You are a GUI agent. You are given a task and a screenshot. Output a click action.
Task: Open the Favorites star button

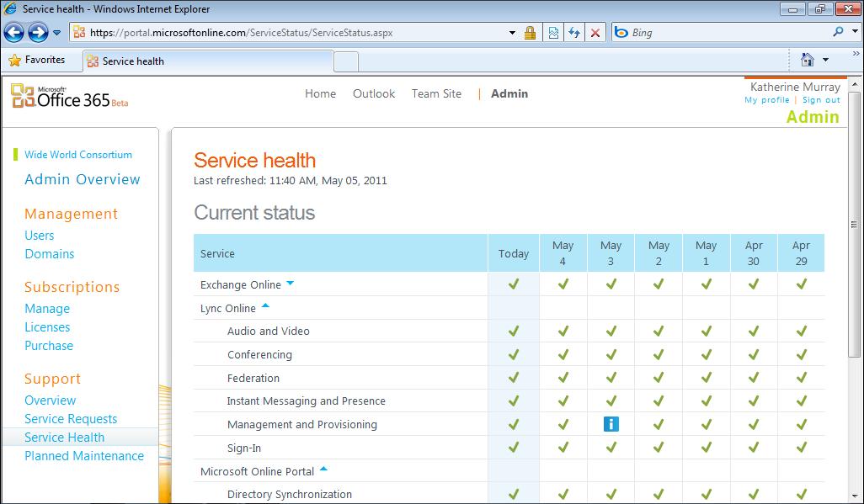click(x=37, y=60)
